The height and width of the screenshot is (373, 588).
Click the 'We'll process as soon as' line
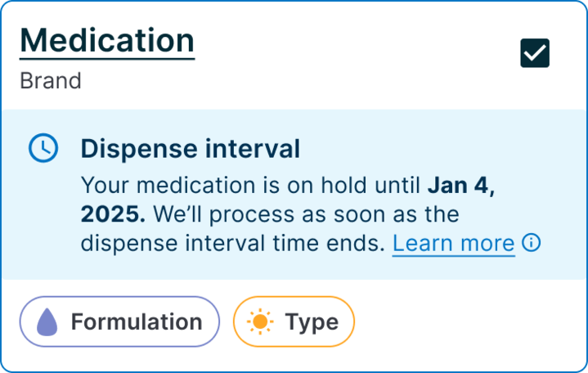pyautogui.click(x=306, y=214)
